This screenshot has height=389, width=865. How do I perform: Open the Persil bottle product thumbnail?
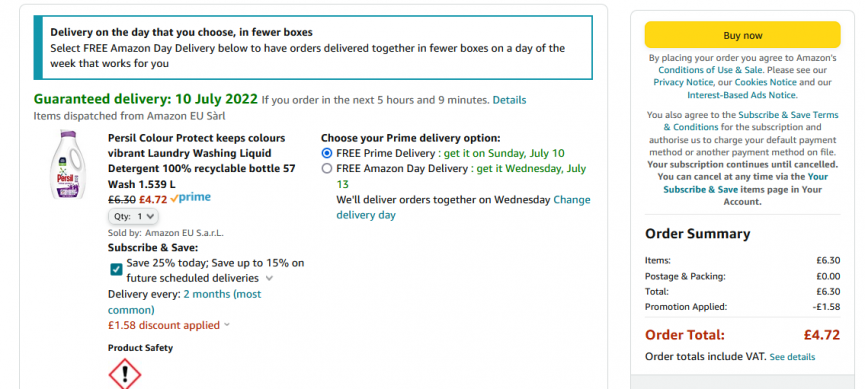tap(68, 164)
